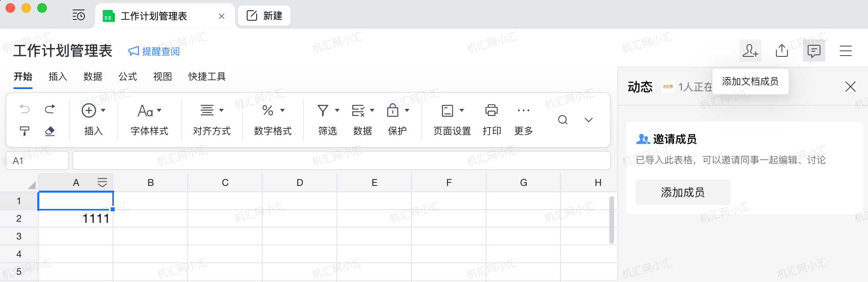The image size is (868, 282).
Task: Select the format painter tool
Action: tap(25, 131)
